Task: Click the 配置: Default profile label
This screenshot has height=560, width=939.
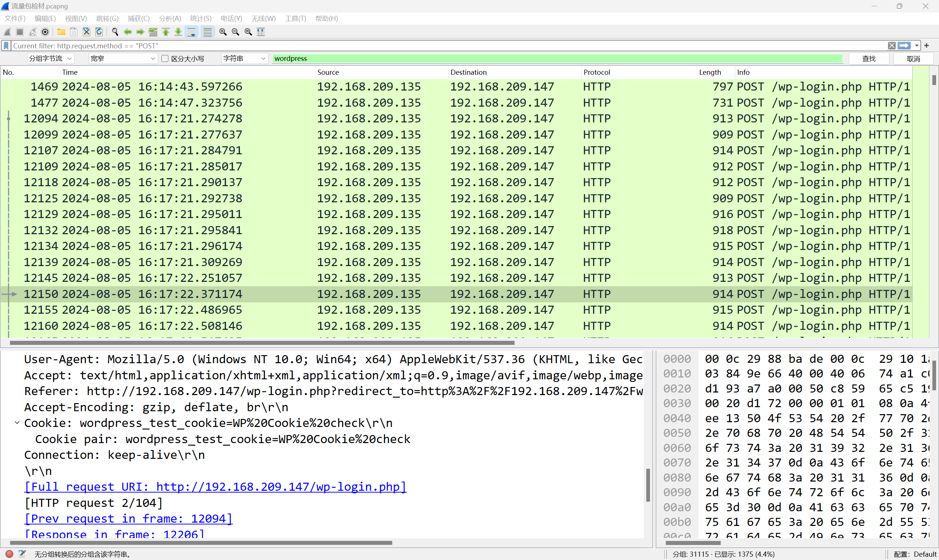Action: [915, 554]
